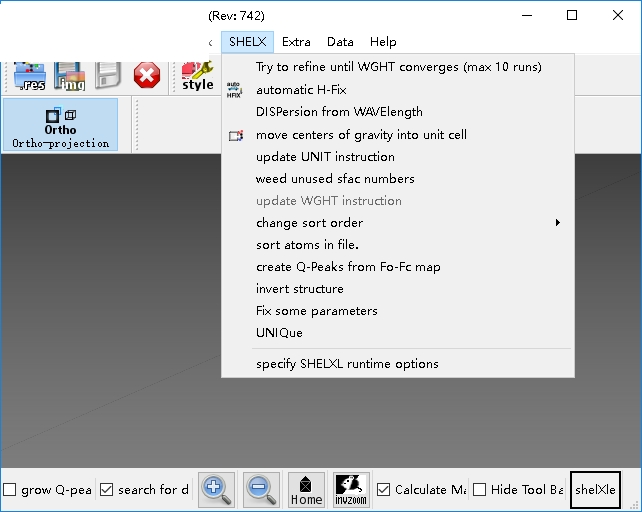The image size is (642, 512).
Task: Click update WGHT instruction entry
Action: click(x=398, y=201)
